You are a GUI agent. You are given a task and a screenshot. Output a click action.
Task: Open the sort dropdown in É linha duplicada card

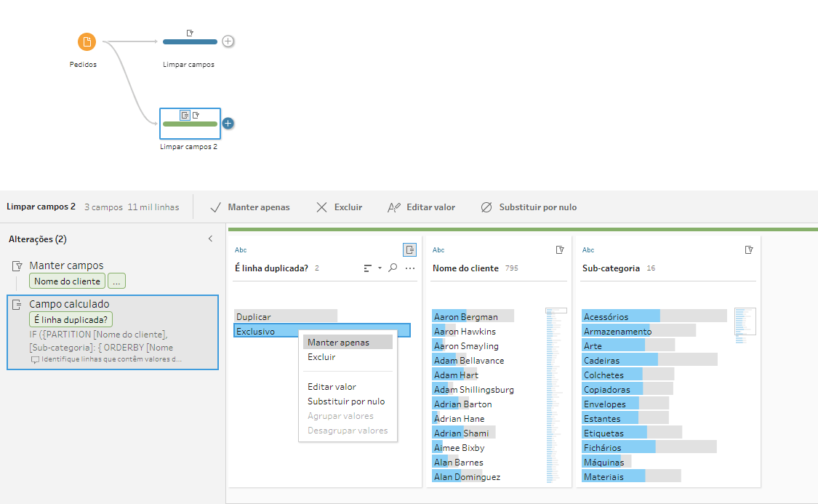(x=372, y=268)
